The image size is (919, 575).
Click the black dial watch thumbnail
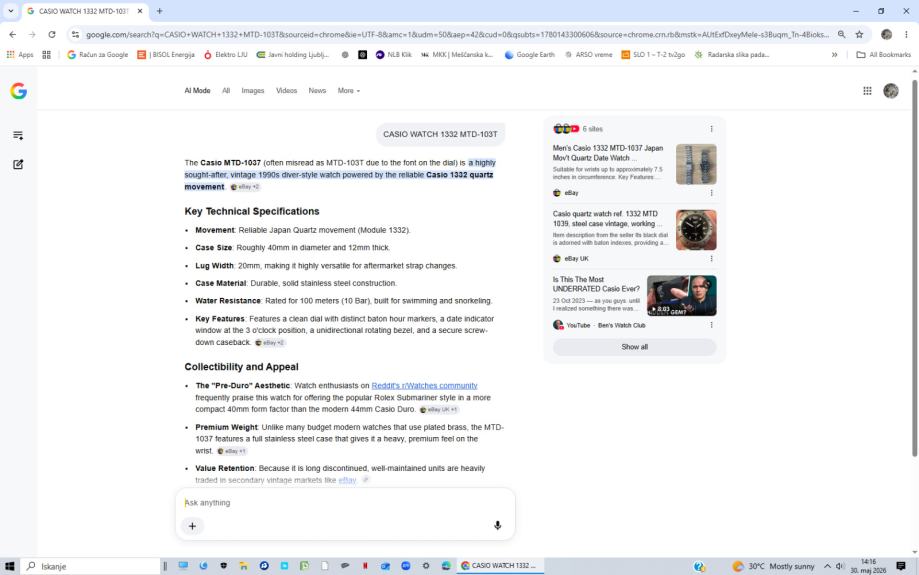coord(696,230)
